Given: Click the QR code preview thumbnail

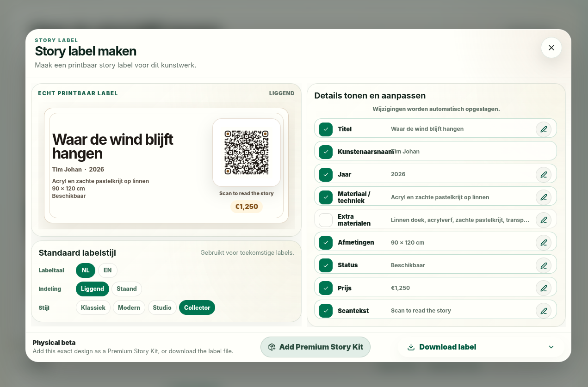Looking at the screenshot, I should 247,153.
